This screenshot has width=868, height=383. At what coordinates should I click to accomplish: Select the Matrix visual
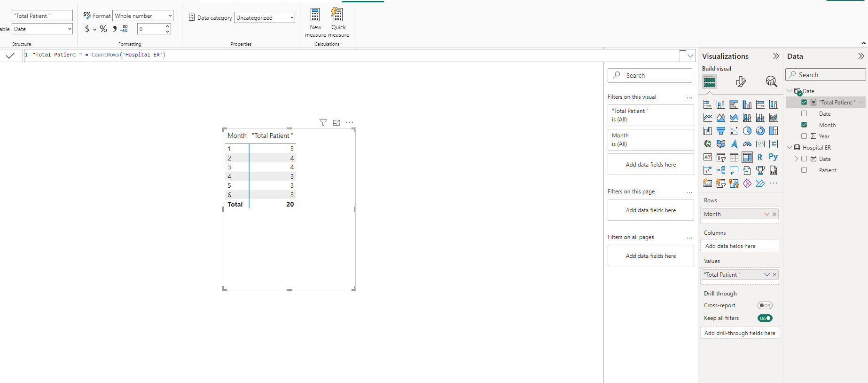[x=747, y=157]
